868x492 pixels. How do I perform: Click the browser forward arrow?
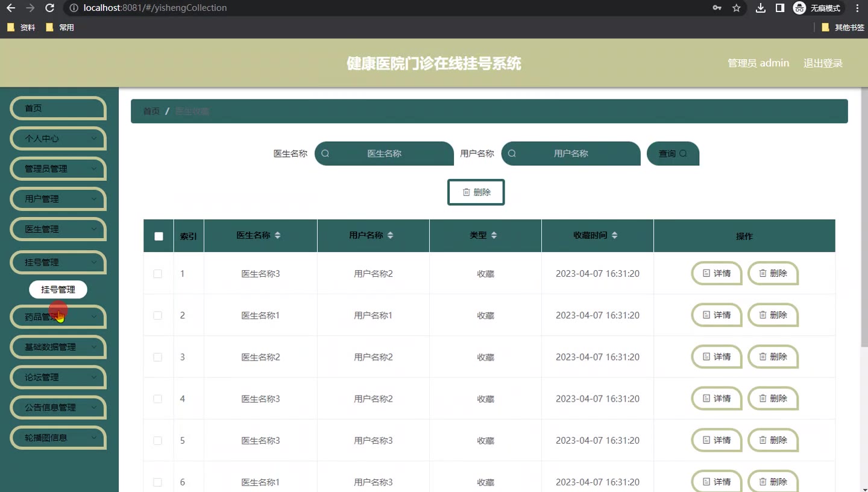[x=30, y=8]
